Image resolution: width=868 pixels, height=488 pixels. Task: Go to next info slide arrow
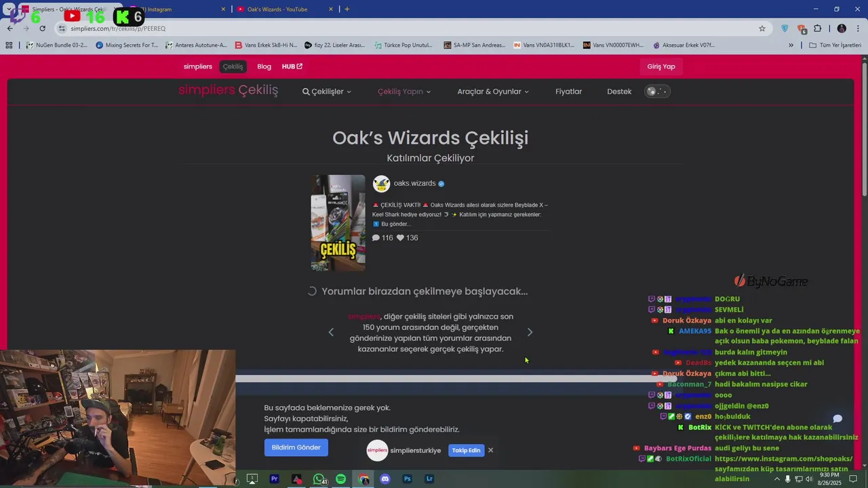tap(530, 332)
